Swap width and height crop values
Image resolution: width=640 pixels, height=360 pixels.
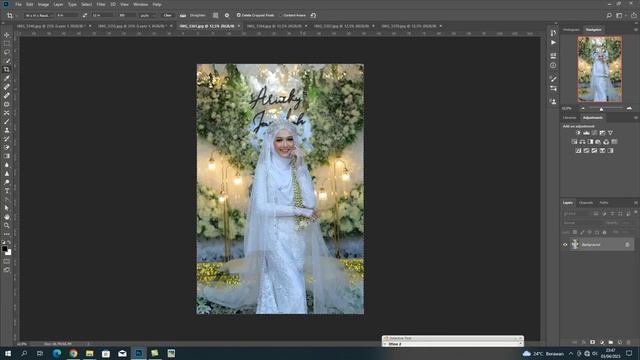[x=84, y=15]
